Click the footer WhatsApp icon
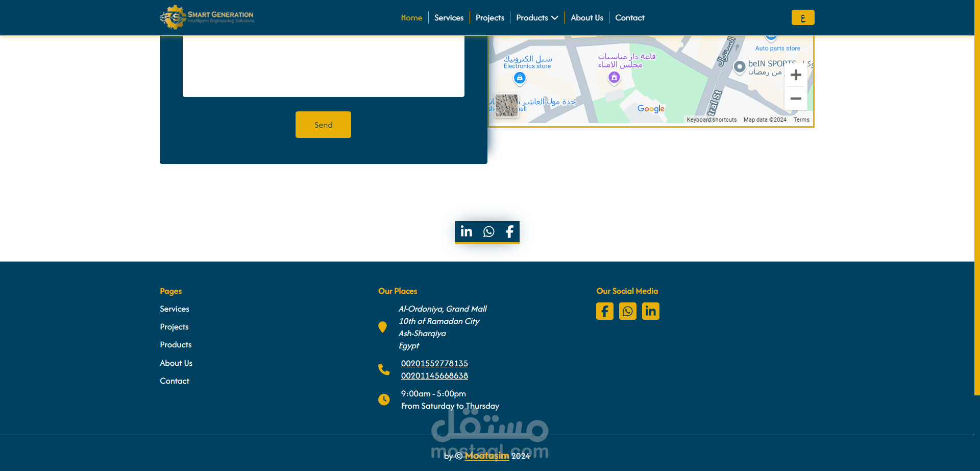980x471 pixels. 627,311
